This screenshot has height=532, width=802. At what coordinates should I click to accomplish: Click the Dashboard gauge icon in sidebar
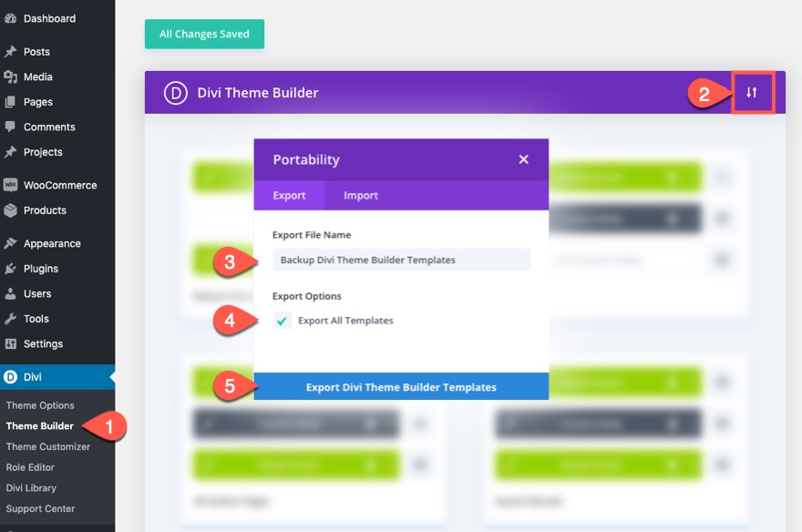(10, 18)
